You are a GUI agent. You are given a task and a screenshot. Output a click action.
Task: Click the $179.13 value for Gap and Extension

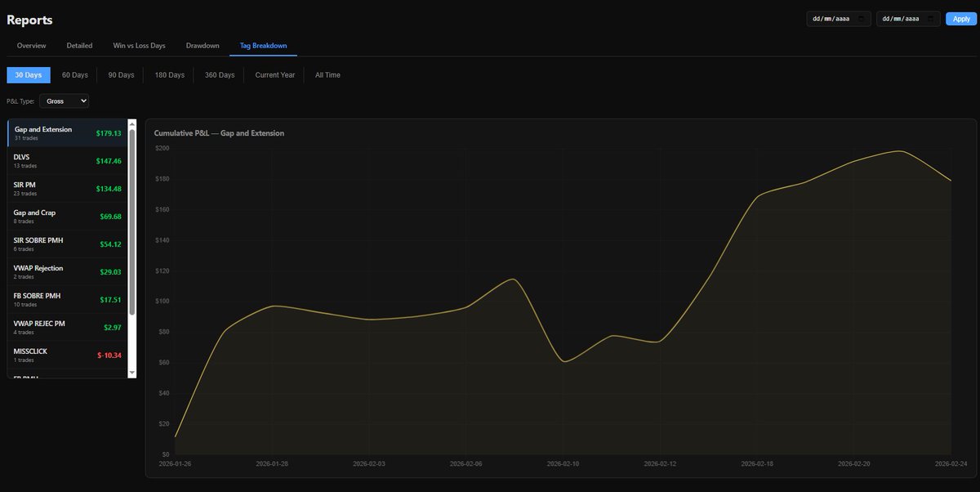[108, 133]
